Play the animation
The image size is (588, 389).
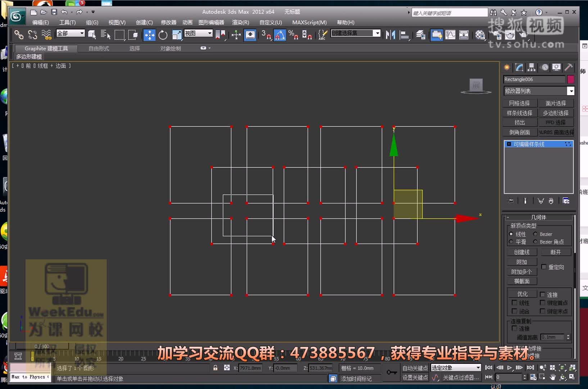coord(509,368)
